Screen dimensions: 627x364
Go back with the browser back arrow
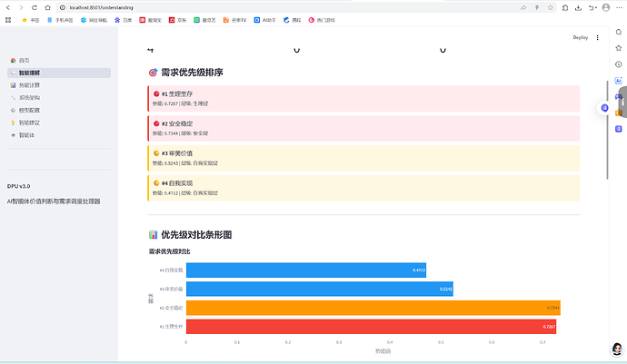8,7
